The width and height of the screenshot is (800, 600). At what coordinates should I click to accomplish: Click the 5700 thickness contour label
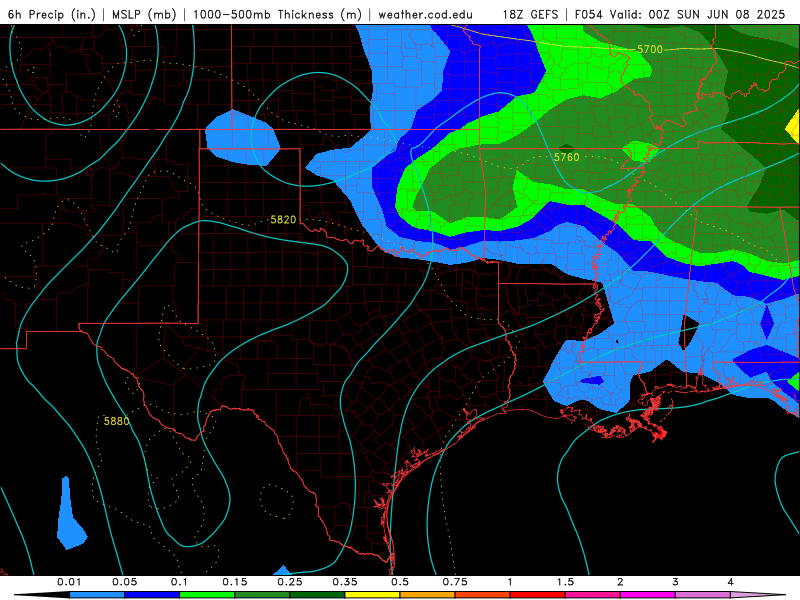pyautogui.click(x=650, y=49)
